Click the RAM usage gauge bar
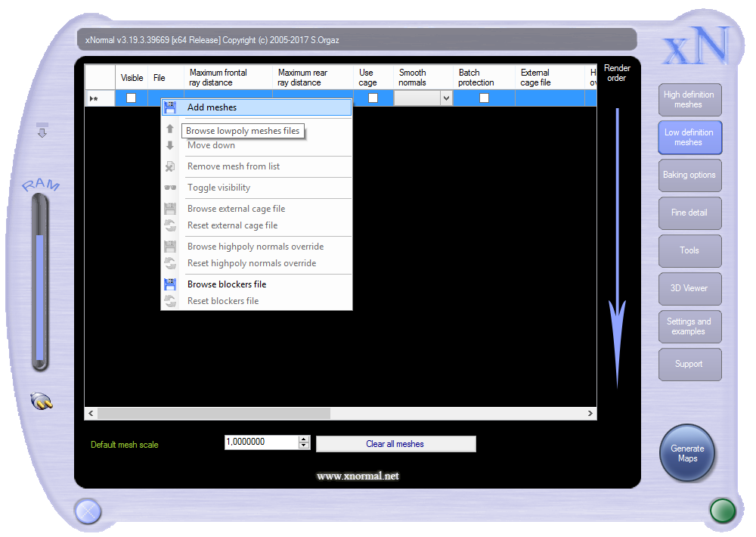756x537 pixels. 40,295
